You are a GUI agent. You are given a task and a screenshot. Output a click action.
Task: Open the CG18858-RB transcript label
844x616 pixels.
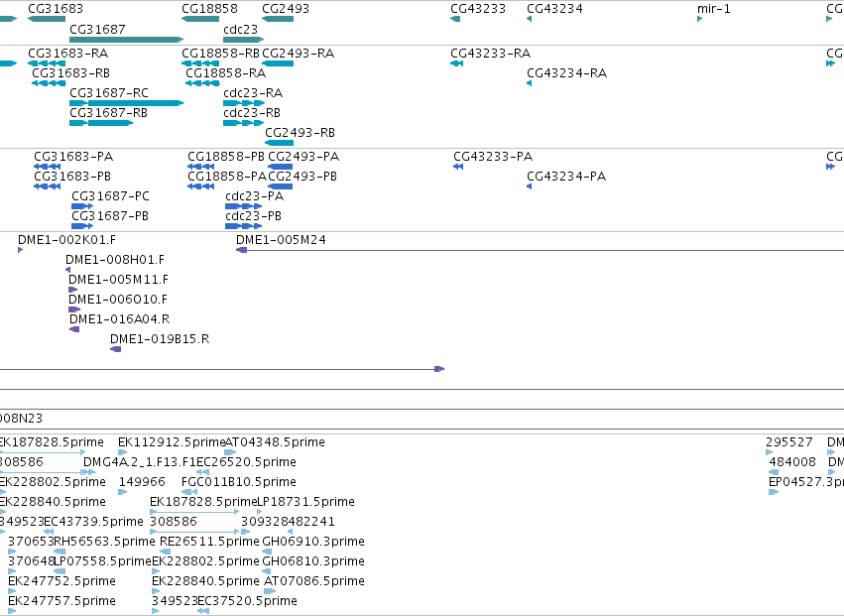pyautogui.click(x=221, y=54)
